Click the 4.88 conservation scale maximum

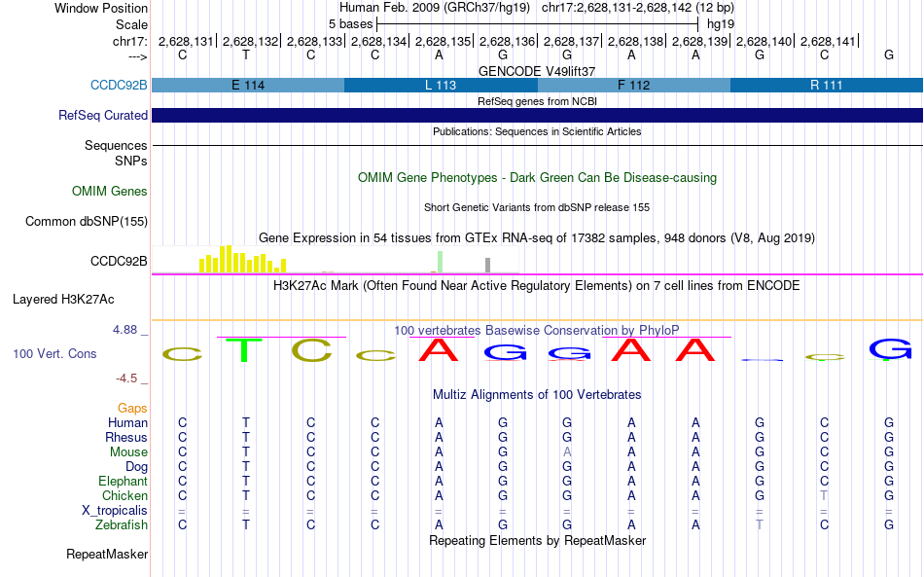click(124, 330)
